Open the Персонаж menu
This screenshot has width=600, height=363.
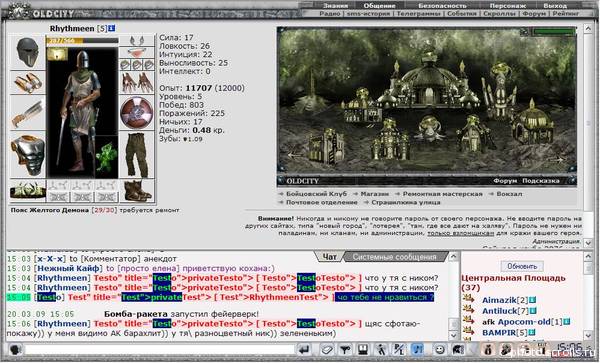tap(508, 5)
